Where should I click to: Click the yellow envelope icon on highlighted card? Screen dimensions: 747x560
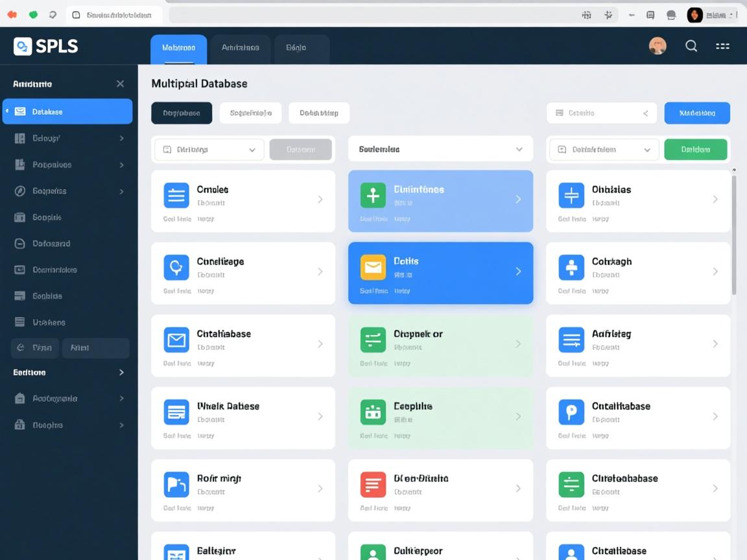[x=373, y=267]
